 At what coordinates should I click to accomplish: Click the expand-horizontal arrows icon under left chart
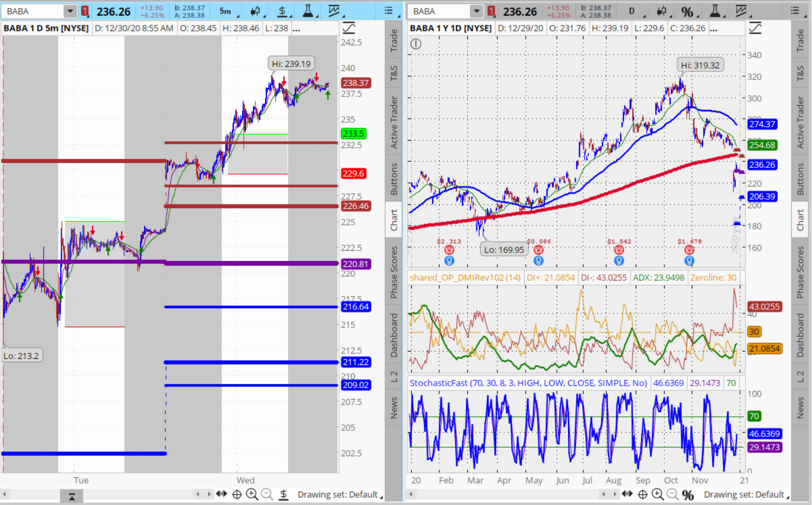point(222,494)
